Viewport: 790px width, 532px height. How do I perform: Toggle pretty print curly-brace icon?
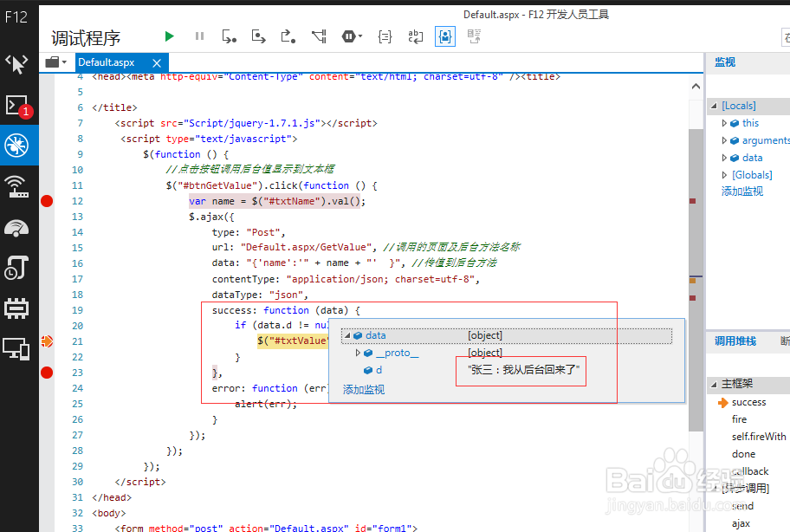coord(385,36)
